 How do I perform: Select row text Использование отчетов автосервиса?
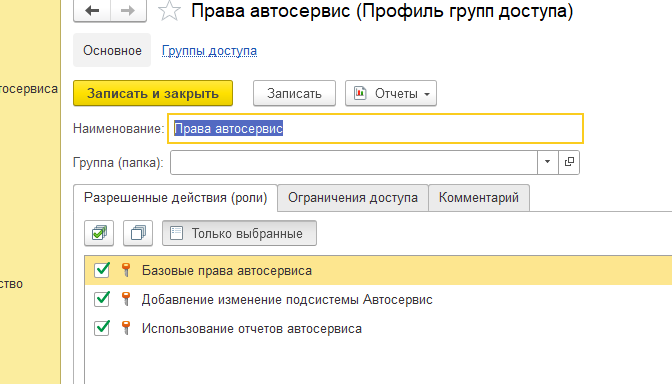click(252, 329)
